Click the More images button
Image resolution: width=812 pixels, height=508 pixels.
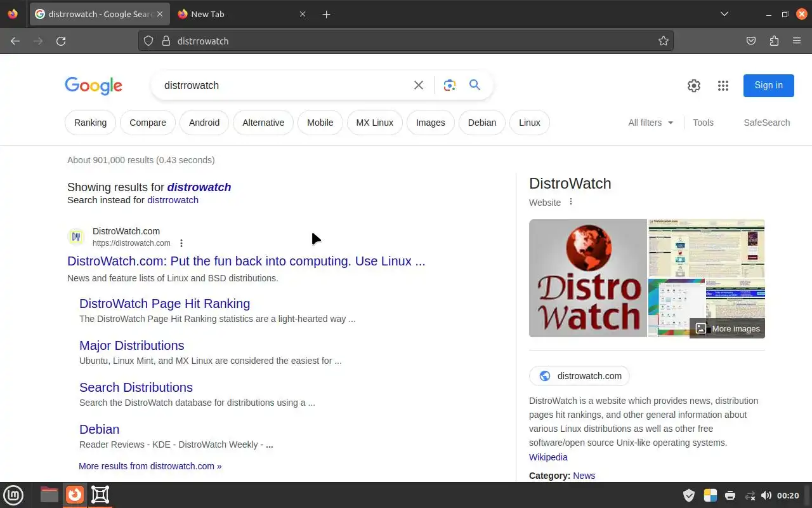[x=727, y=328]
